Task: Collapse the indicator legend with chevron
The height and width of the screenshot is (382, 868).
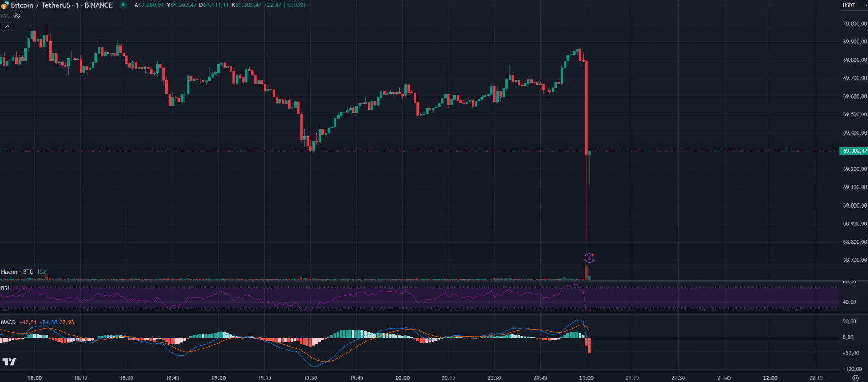Action: [x=7, y=27]
